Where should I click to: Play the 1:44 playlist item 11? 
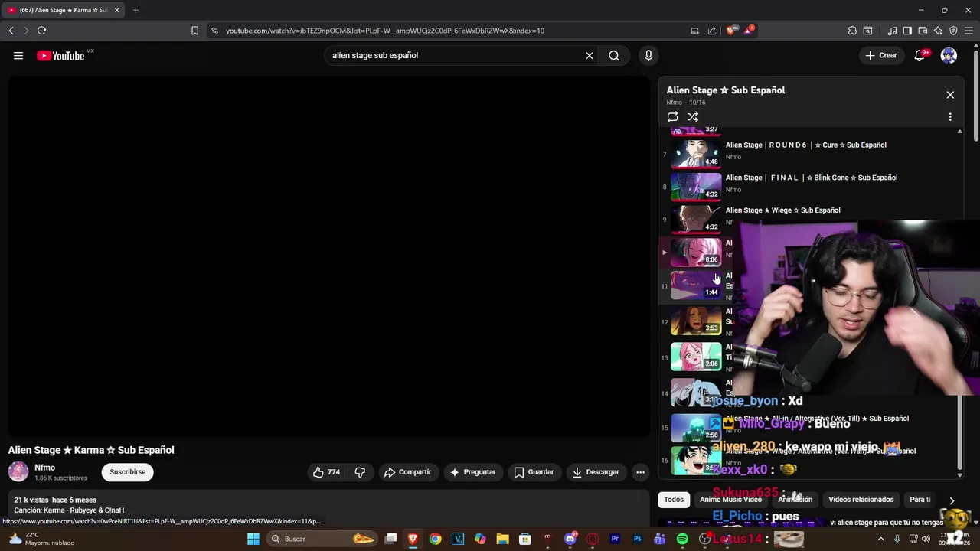[696, 285]
